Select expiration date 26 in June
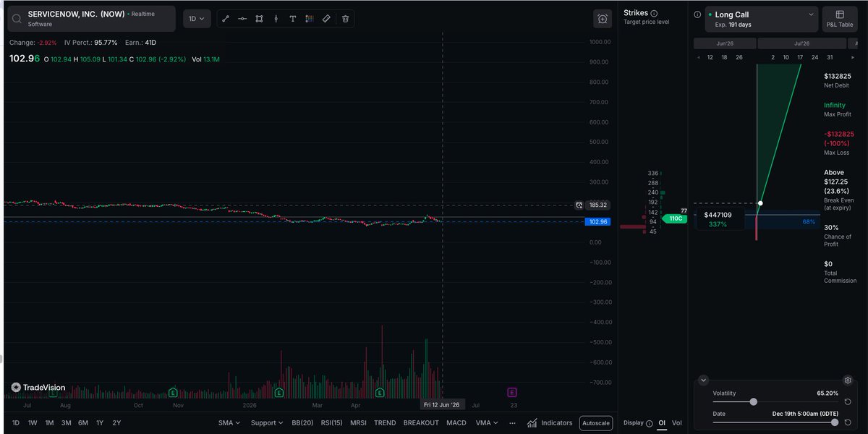This screenshot has height=434, width=868. click(739, 57)
